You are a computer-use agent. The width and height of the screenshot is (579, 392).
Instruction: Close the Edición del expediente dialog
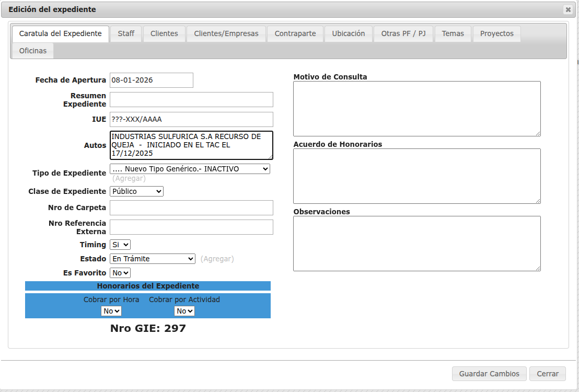tap(568, 9)
